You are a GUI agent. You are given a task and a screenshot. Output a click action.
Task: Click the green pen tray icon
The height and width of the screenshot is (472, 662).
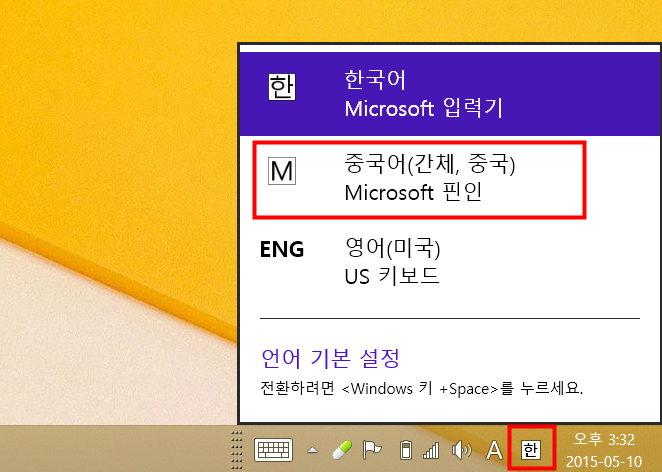(x=342, y=450)
